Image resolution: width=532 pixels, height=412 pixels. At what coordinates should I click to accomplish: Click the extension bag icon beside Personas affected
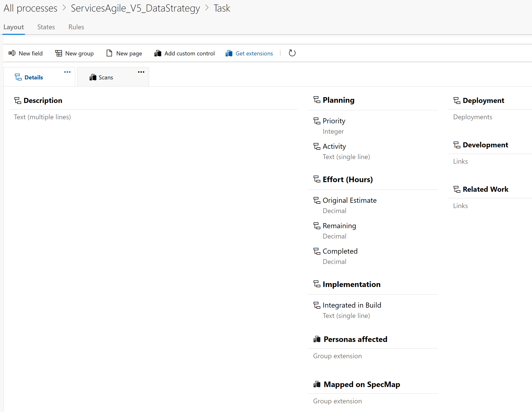tap(317, 339)
